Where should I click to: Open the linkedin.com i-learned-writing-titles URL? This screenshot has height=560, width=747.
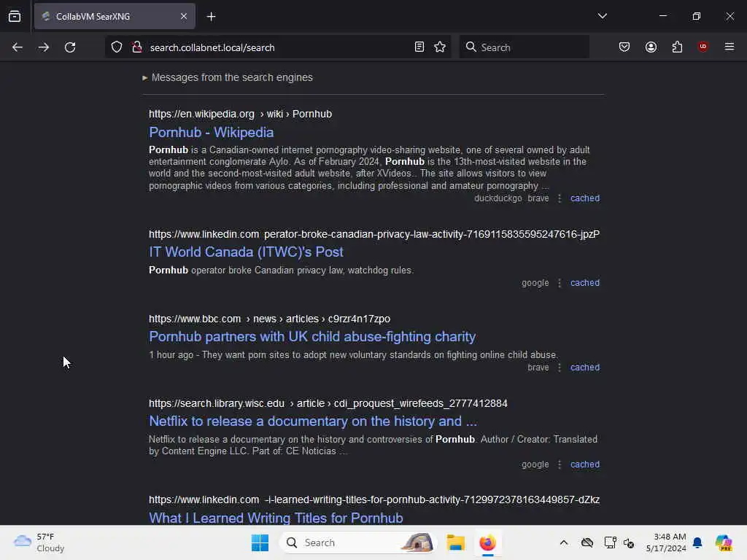coord(374,499)
